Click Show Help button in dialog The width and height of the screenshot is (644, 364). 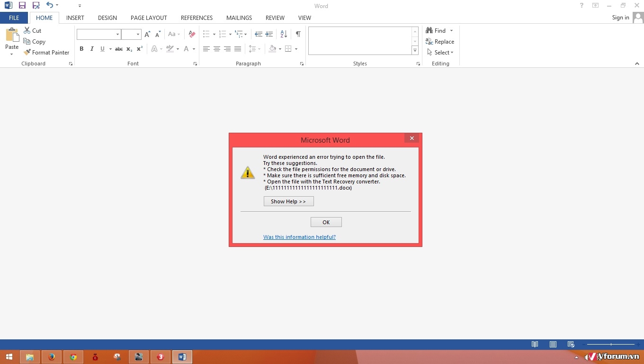(288, 201)
